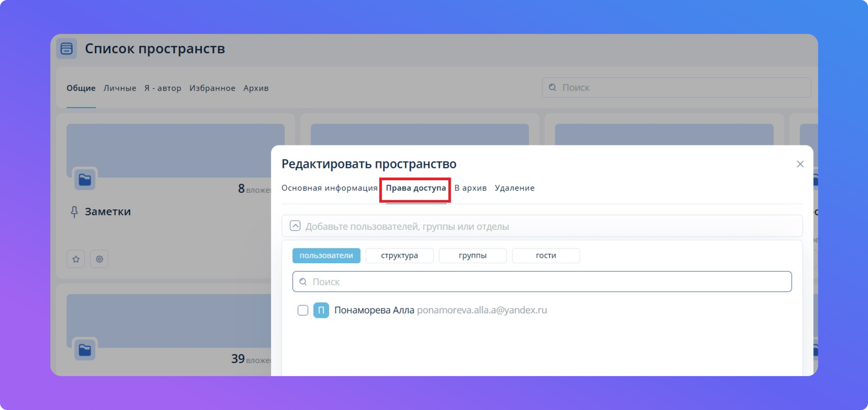Click email ponamoreva.alla.a@yandex.ru
Screen dimensions: 868x410
[x=482, y=310]
